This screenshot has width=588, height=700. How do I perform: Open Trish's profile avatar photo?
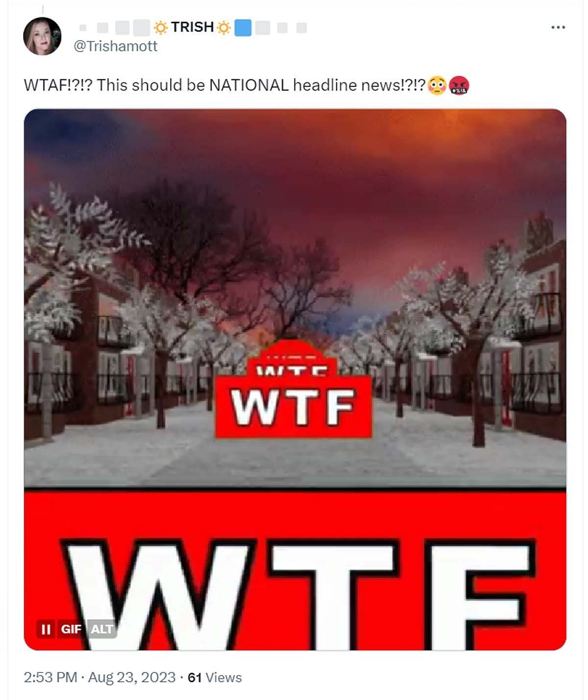(x=42, y=36)
